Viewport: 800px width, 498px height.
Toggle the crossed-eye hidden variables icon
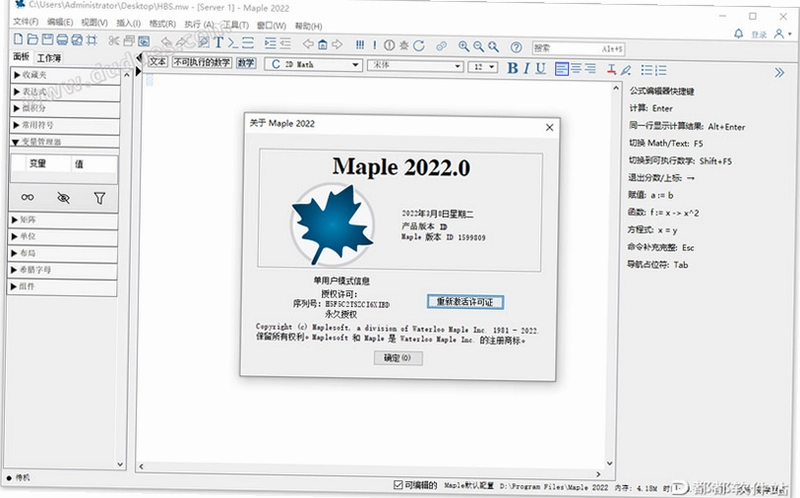point(63,197)
